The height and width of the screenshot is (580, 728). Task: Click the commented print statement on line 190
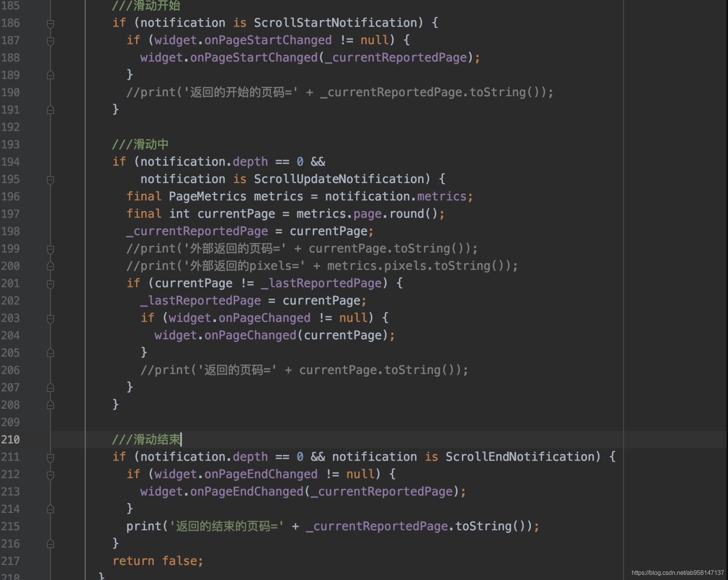click(340, 92)
